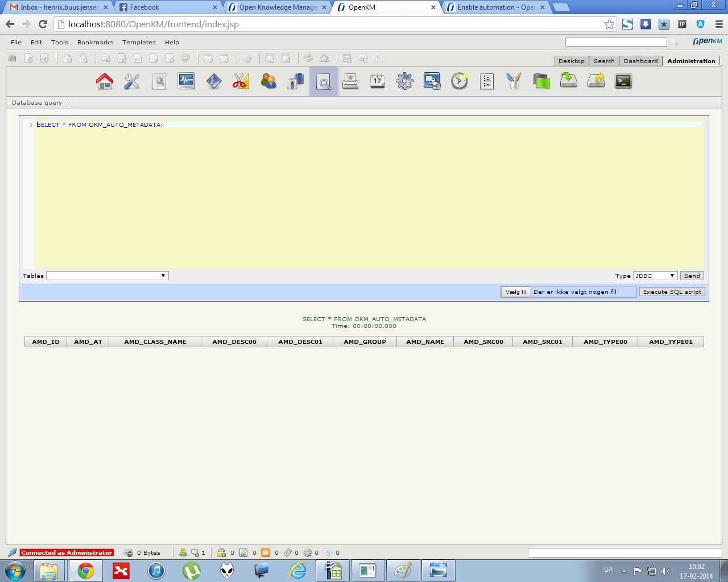Click the yellow export arrow icon
This screenshot has width=728, height=582.
595,81
